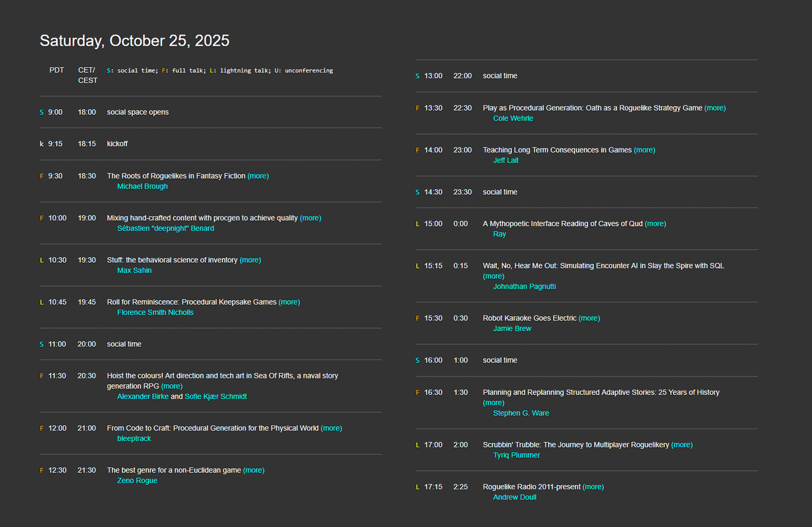
Task: Expand more for Roll for Reminiscence talk
Action: pos(289,302)
